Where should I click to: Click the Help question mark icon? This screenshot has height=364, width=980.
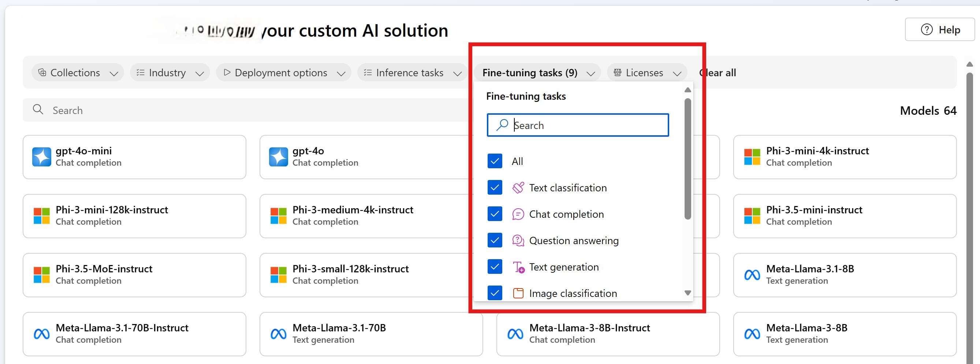[927, 29]
